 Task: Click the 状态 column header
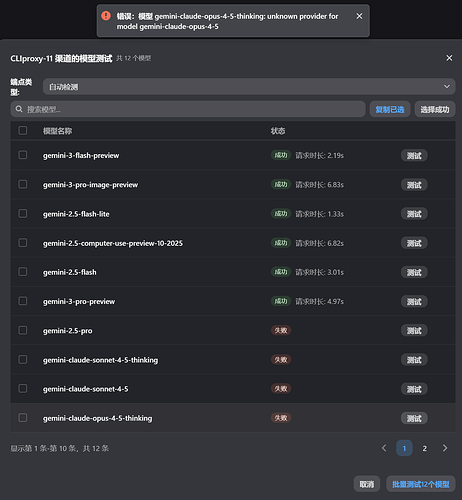(x=278, y=131)
